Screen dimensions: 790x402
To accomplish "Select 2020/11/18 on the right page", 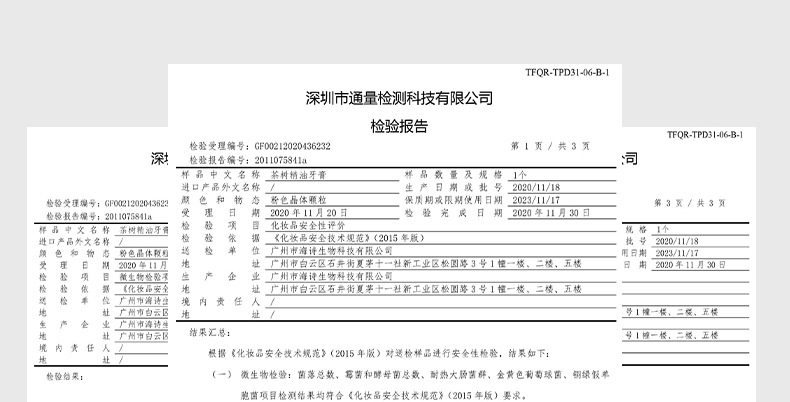I will 677,242.
